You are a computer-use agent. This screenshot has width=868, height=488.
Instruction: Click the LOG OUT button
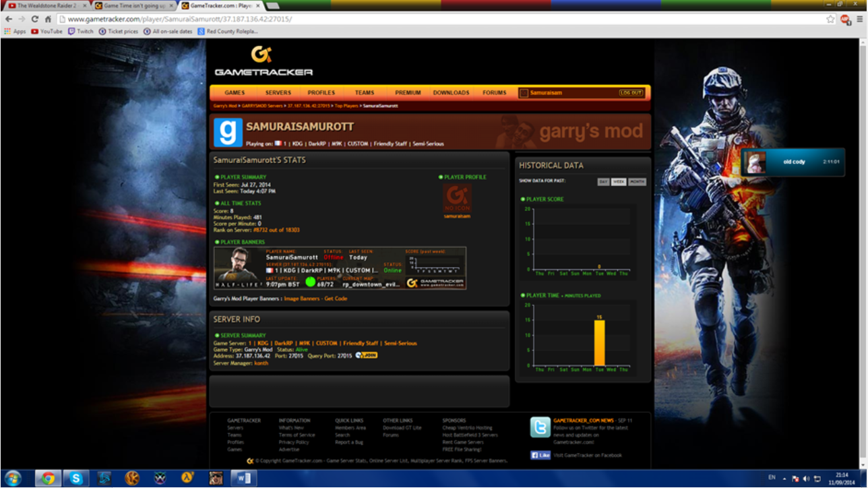631,93
